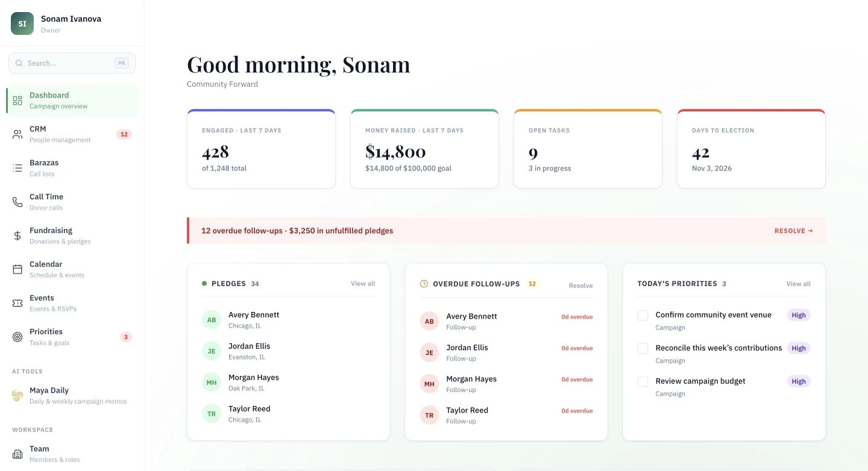
Task: Click the Maya Daily spiral icon
Action: coord(17,396)
